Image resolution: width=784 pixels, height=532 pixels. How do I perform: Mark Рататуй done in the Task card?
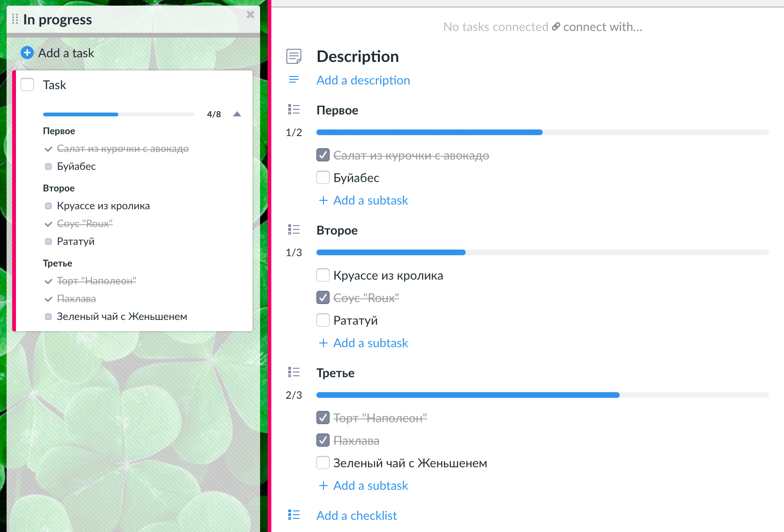[48, 242]
